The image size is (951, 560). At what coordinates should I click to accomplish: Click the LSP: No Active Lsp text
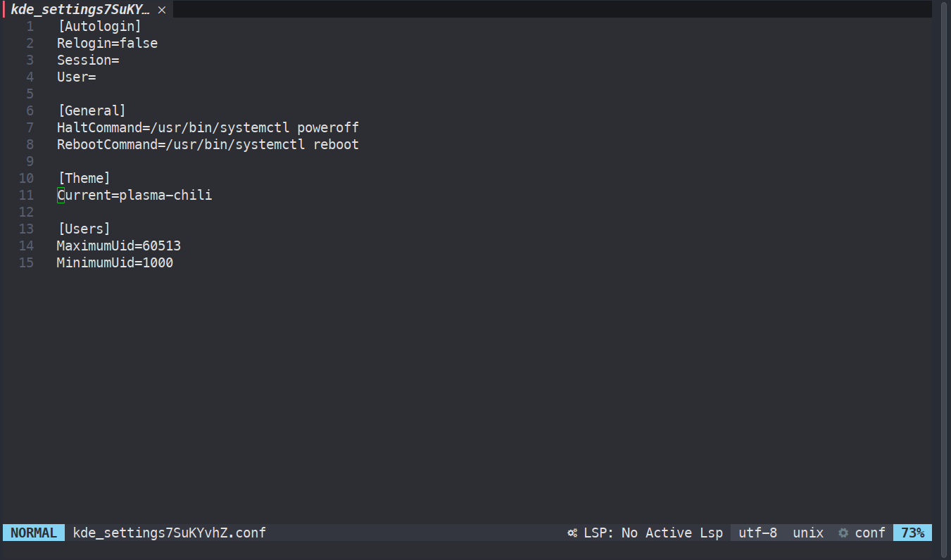point(653,533)
